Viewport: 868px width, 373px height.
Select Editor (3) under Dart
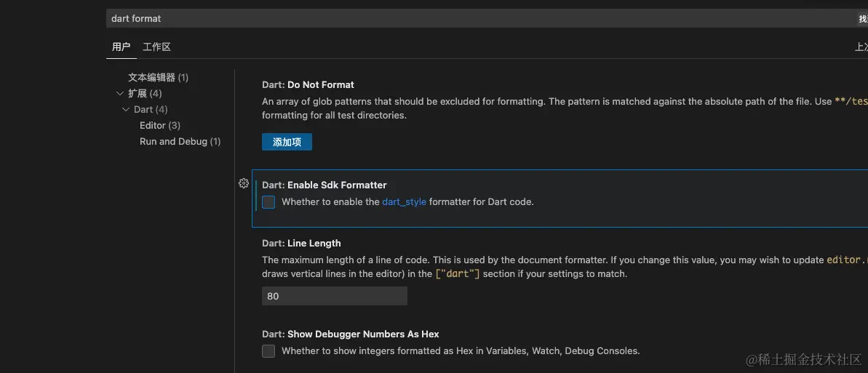(x=160, y=126)
